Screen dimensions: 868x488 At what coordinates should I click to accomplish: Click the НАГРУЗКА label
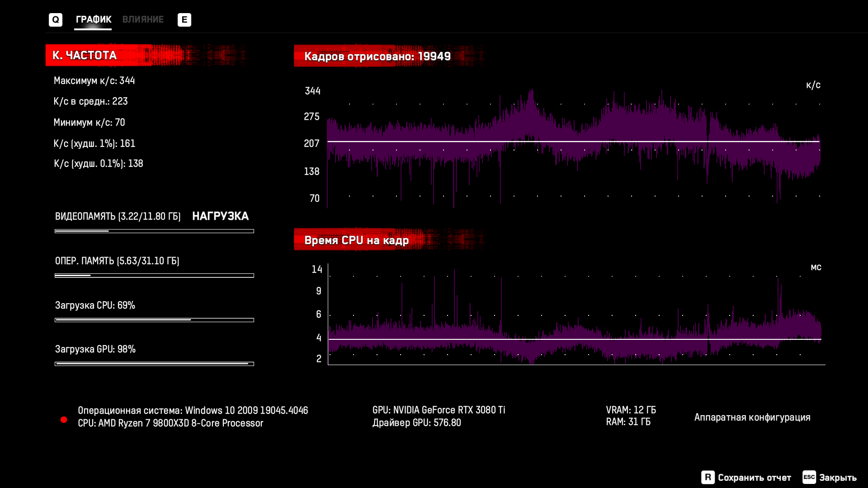[220, 216]
